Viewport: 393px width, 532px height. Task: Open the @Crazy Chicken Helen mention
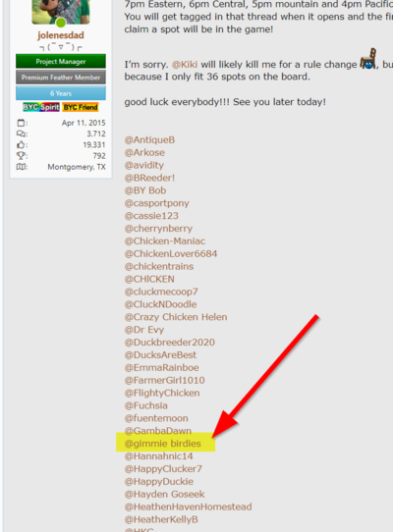(x=176, y=317)
